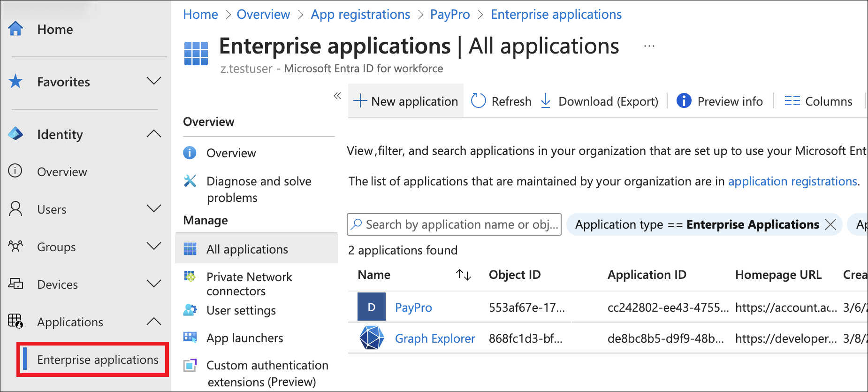Click the PayPro D tile icon
868x392 pixels.
coord(372,307)
